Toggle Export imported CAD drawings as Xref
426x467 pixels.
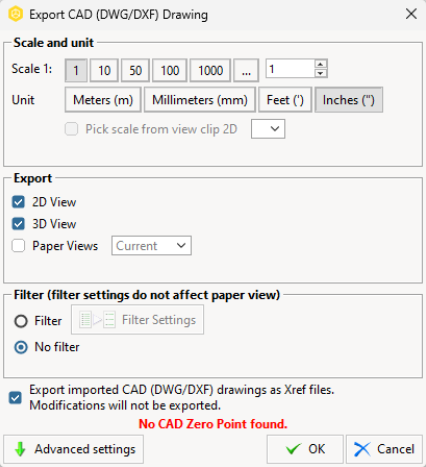[x=15, y=398]
